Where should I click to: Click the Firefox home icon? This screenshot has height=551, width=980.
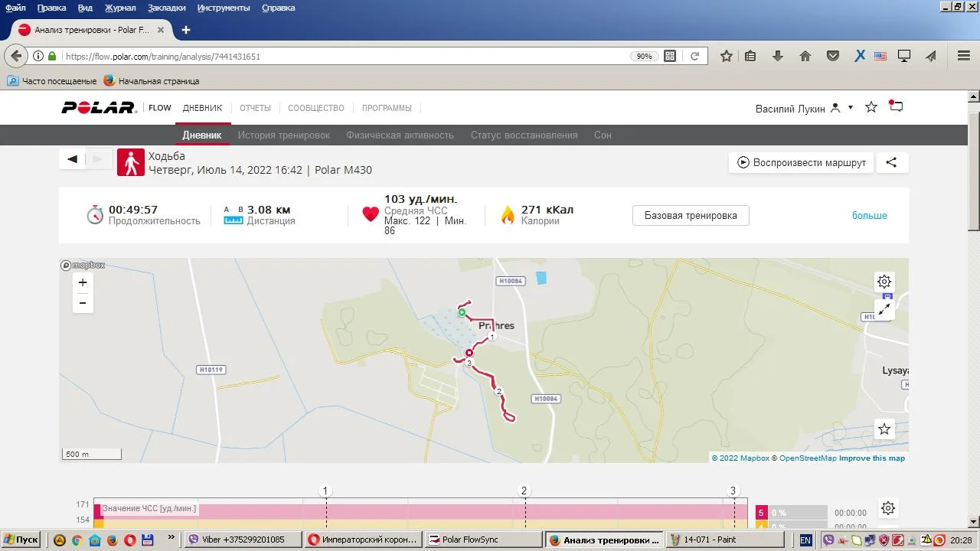click(805, 56)
